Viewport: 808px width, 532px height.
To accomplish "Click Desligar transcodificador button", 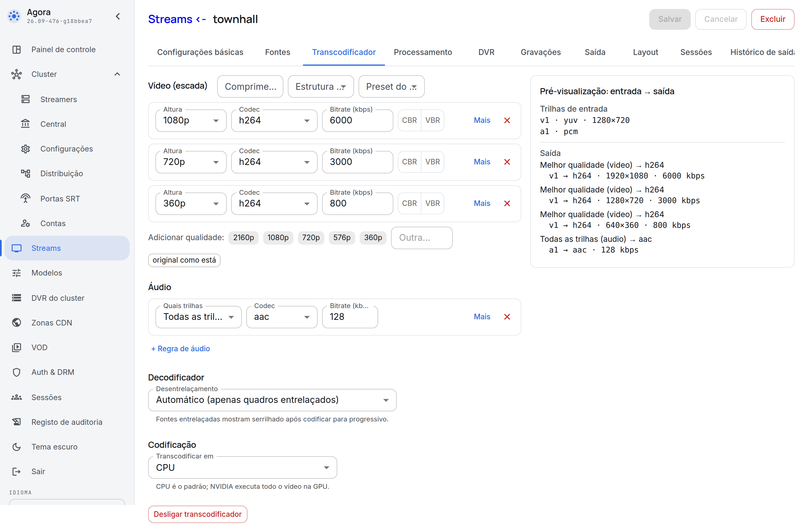I will pyautogui.click(x=198, y=514).
